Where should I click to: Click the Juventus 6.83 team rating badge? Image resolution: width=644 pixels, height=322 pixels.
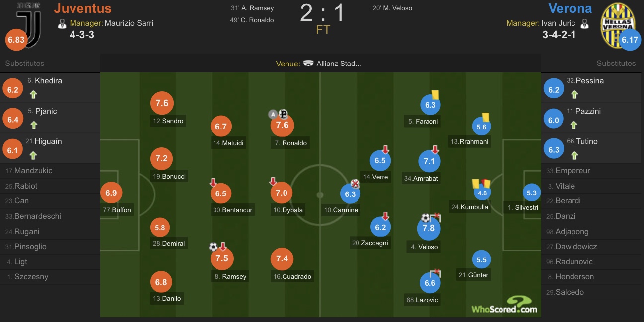(x=16, y=40)
